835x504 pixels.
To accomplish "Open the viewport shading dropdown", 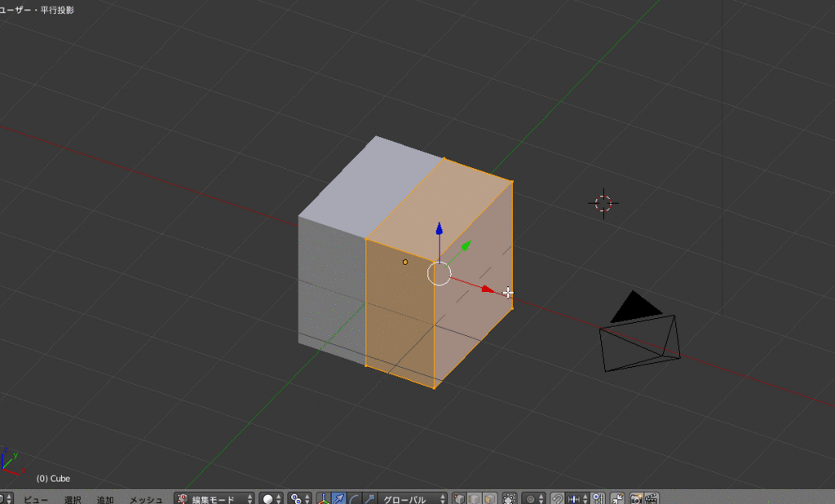I will [x=271, y=499].
